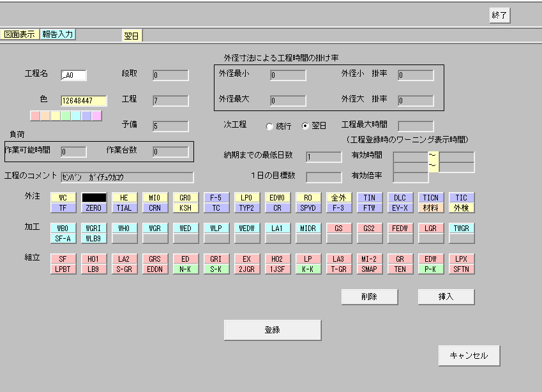Click the 工程のコメント text field
Screen dimensions: 542x392
[x=127, y=177]
